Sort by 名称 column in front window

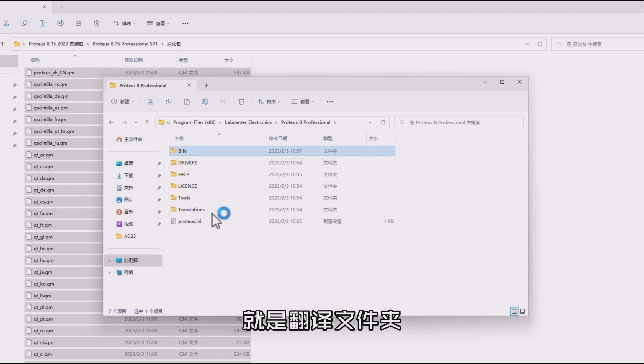tap(179, 138)
